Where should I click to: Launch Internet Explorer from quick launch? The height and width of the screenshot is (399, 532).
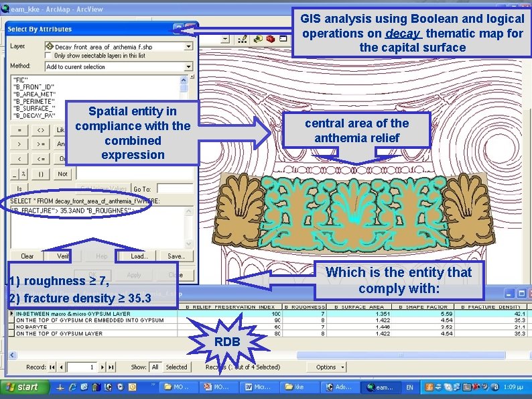pyautogui.click(x=72, y=387)
